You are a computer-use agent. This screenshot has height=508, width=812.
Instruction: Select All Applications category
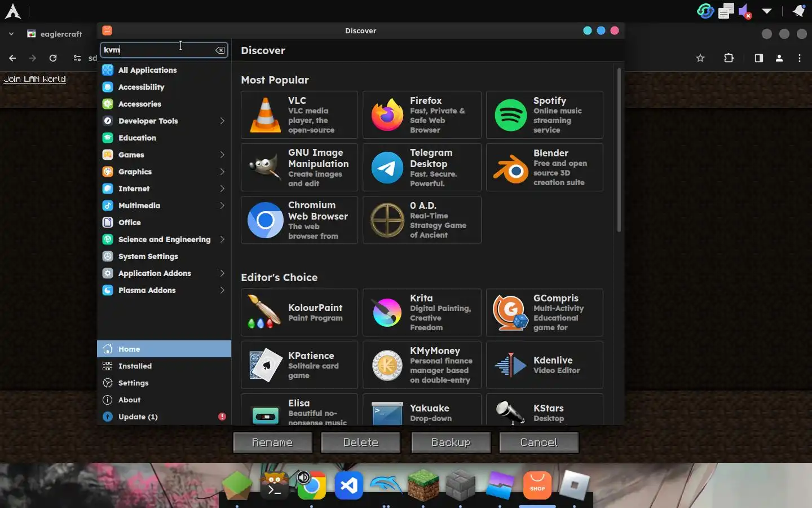tap(164, 70)
